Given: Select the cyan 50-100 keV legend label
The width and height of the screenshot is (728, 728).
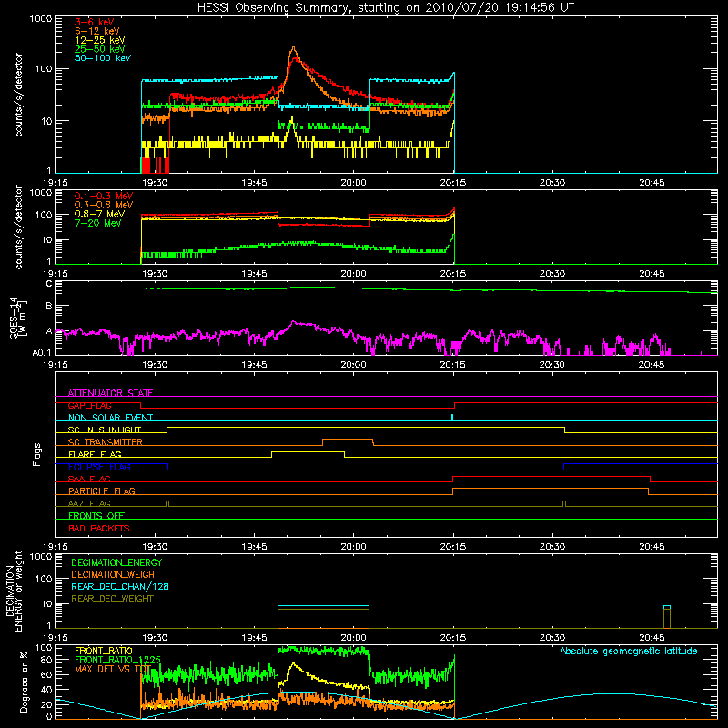Looking at the screenshot, I should click(x=103, y=58).
